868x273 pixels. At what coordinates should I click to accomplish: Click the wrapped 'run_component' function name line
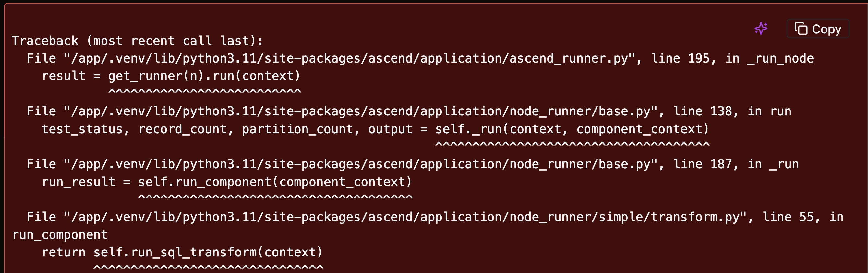[x=60, y=235]
